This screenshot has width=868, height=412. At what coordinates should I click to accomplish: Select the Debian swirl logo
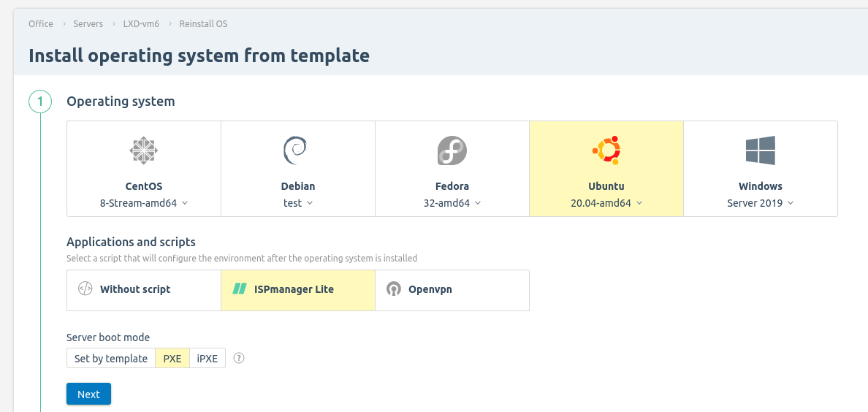[295, 150]
